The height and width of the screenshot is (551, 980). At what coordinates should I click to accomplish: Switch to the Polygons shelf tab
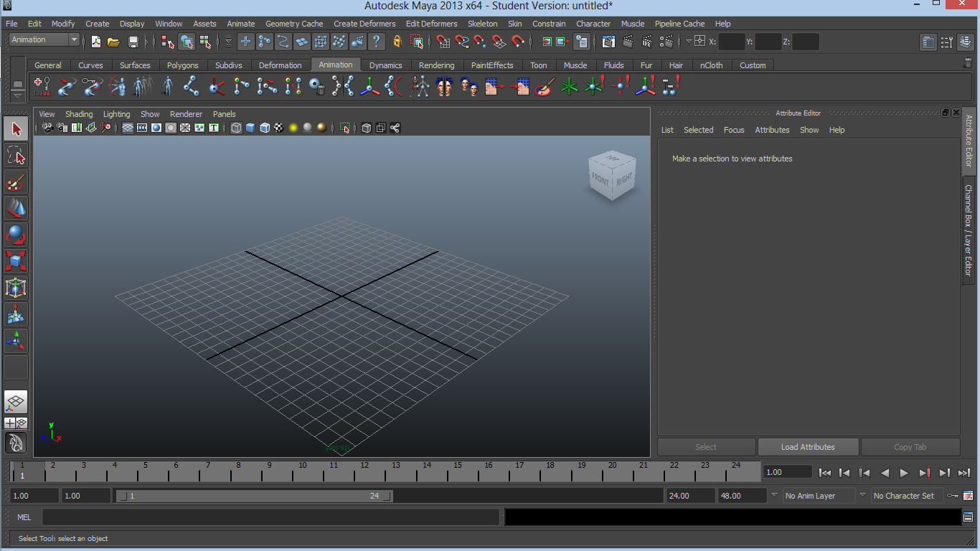(182, 65)
